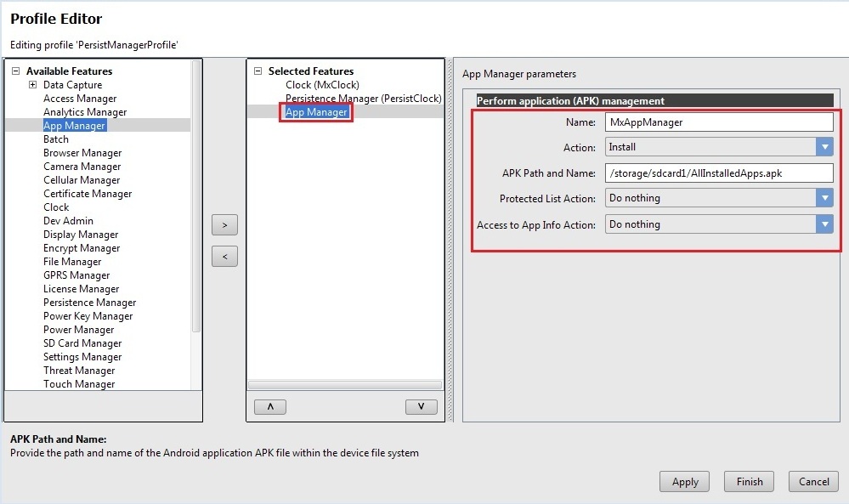
Task: Click the APK Path and Name field
Action: pyautogui.click(x=718, y=173)
